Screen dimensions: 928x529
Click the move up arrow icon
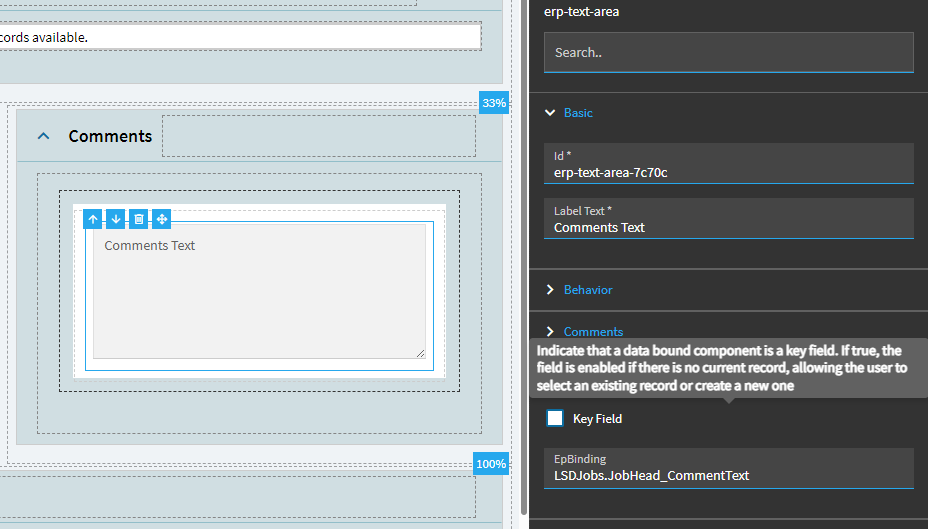(x=93, y=219)
